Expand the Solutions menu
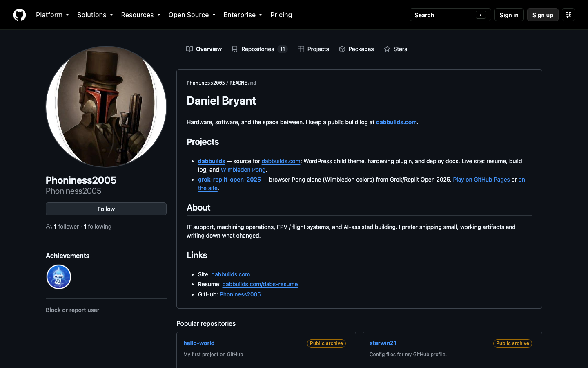The image size is (588, 368). [x=95, y=15]
